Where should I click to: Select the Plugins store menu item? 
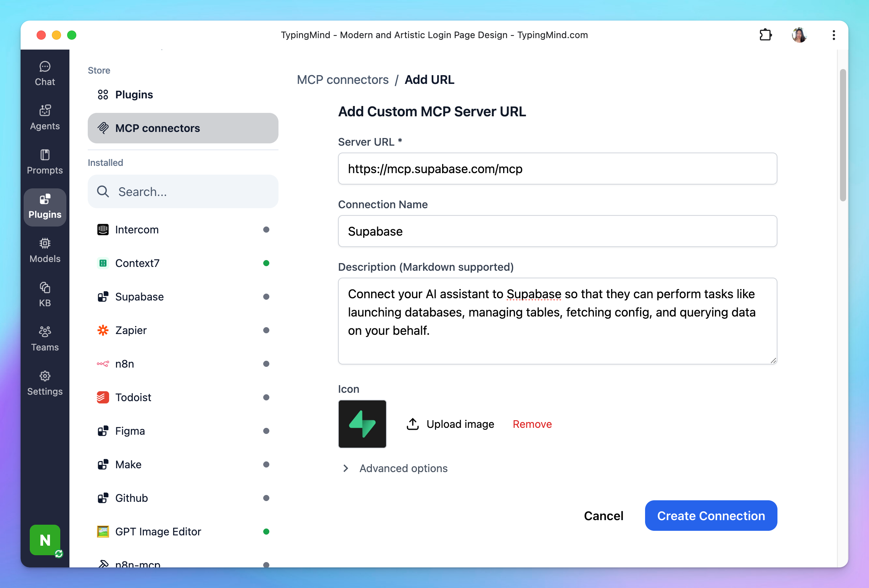pyautogui.click(x=134, y=95)
